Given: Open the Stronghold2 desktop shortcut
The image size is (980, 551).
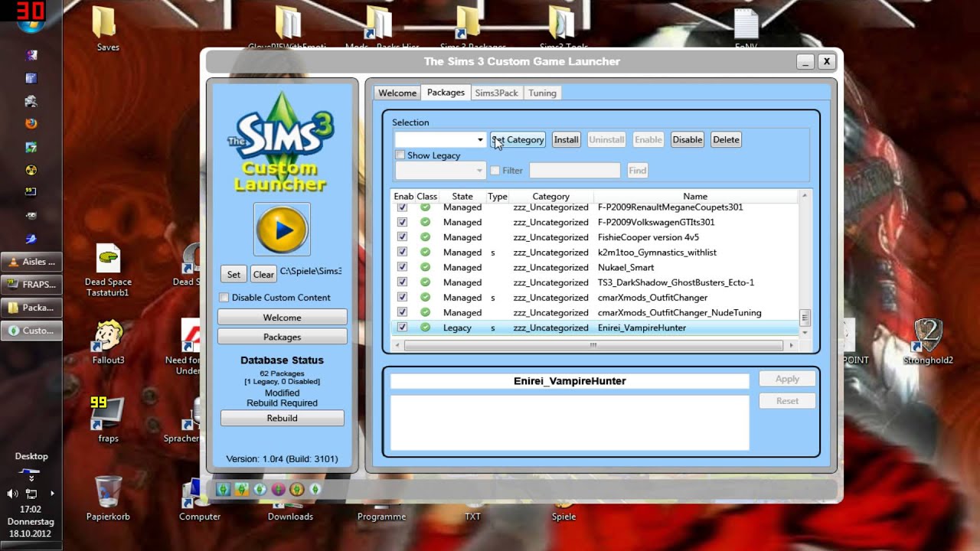Looking at the screenshot, I should (x=928, y=342).
